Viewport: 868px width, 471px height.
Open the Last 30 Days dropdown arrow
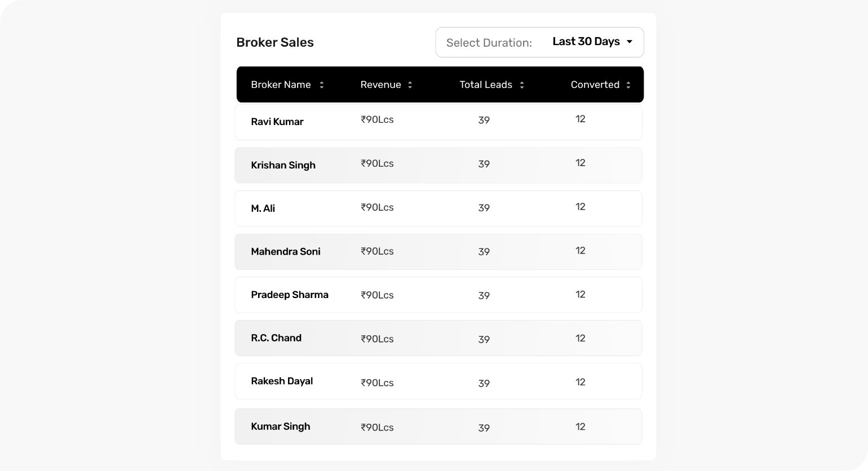click(630, 42)
